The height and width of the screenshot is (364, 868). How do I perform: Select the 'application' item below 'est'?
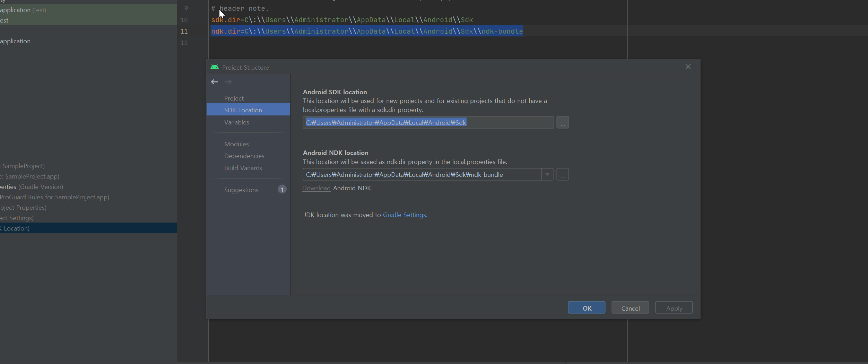pyautogui.click(x=88, y=41)
